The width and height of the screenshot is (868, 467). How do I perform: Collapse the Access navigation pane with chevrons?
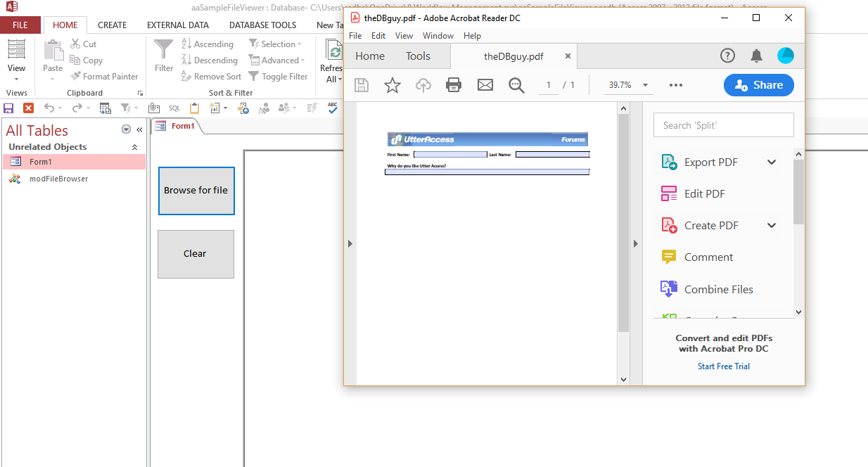point(139,129)
